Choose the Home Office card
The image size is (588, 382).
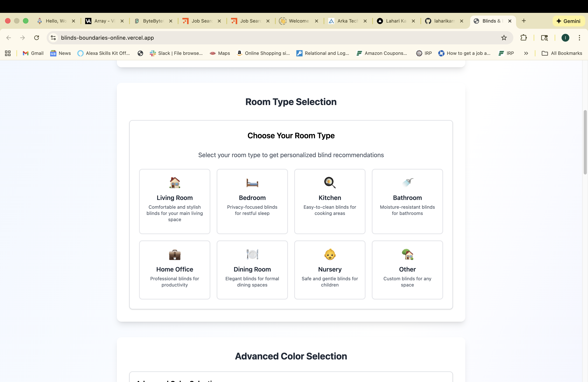click(174, 270)
